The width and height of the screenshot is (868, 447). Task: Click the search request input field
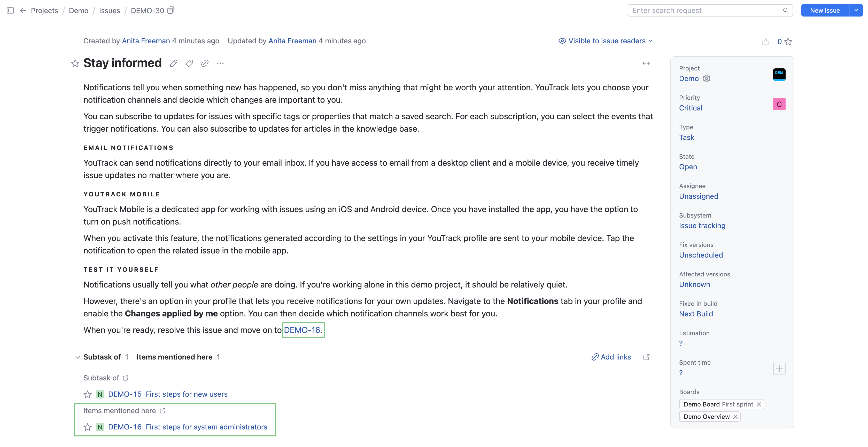[x=704, y=10]
